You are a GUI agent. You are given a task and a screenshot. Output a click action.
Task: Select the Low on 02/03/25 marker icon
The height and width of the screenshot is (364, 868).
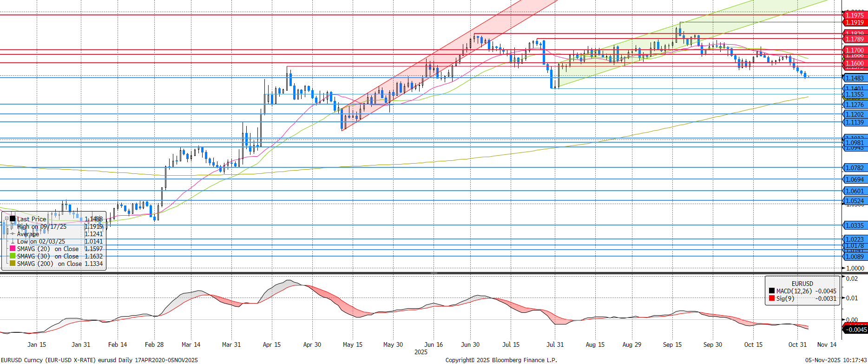click(x=13, y=241)
